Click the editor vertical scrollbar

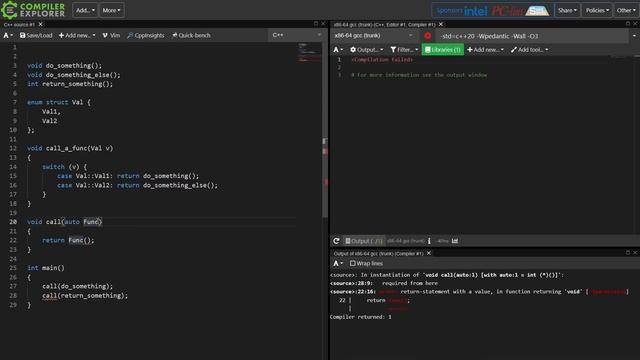pos(325,131)
